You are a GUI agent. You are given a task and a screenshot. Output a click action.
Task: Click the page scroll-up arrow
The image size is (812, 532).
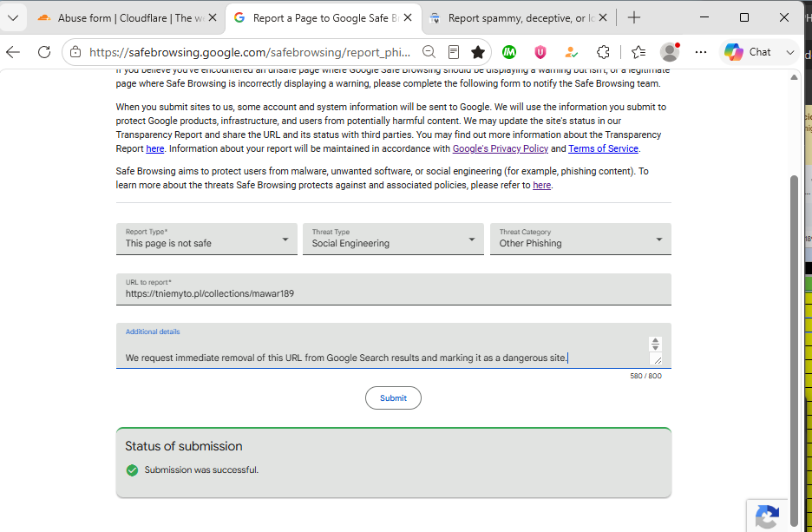tap(794, 77)
